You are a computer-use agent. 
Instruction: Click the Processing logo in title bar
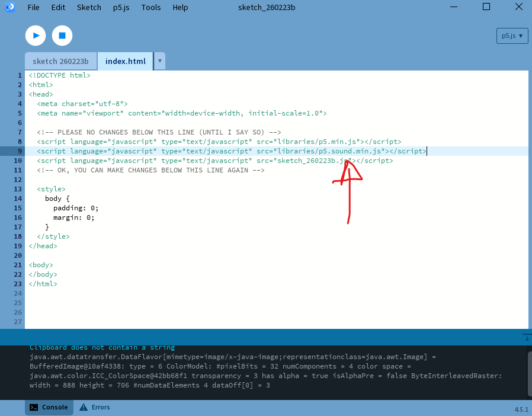[10, 7]
